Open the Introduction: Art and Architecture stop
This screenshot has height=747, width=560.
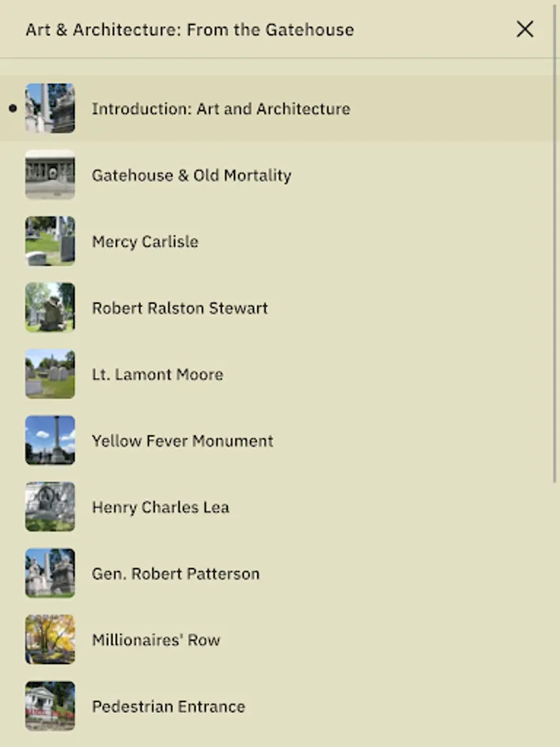(x=277, y=108)
